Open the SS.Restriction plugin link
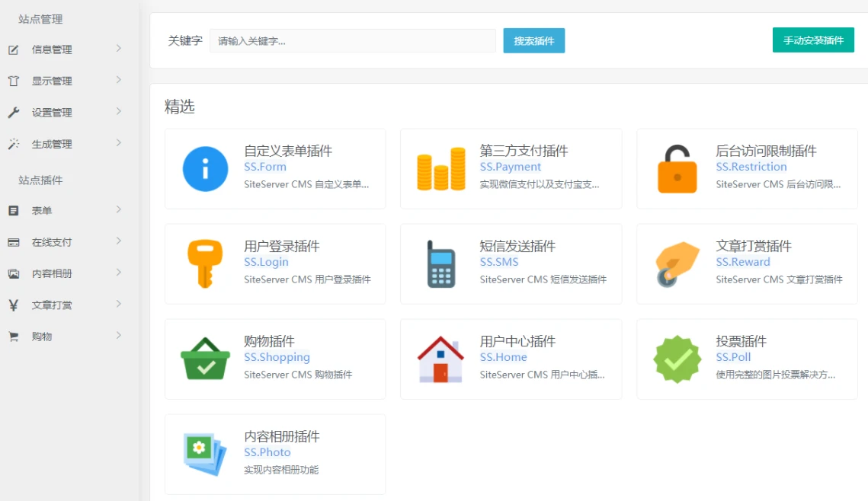The image size is (868, 501). click(751, 167)
